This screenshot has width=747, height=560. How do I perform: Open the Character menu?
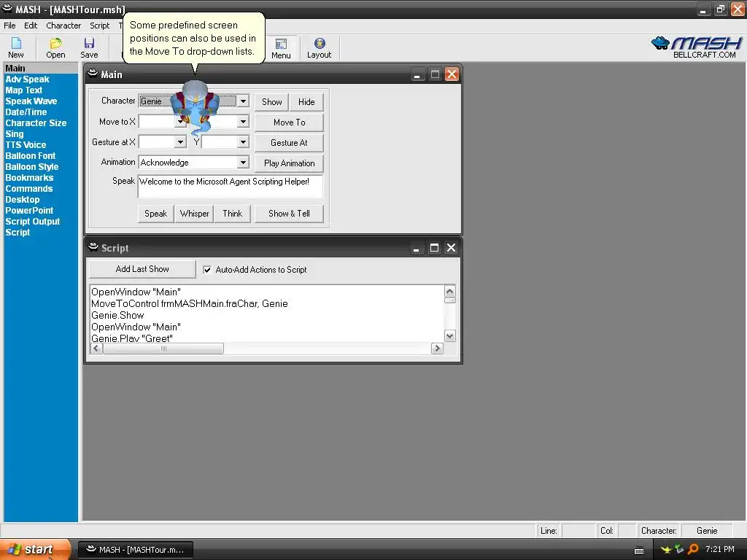click(63, 26)
